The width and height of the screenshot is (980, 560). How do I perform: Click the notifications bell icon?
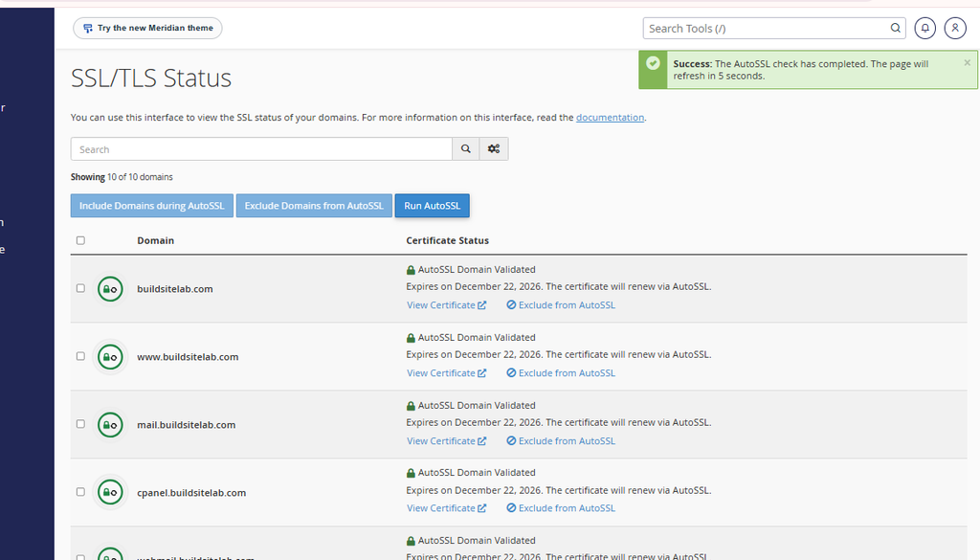pos(925,28)
